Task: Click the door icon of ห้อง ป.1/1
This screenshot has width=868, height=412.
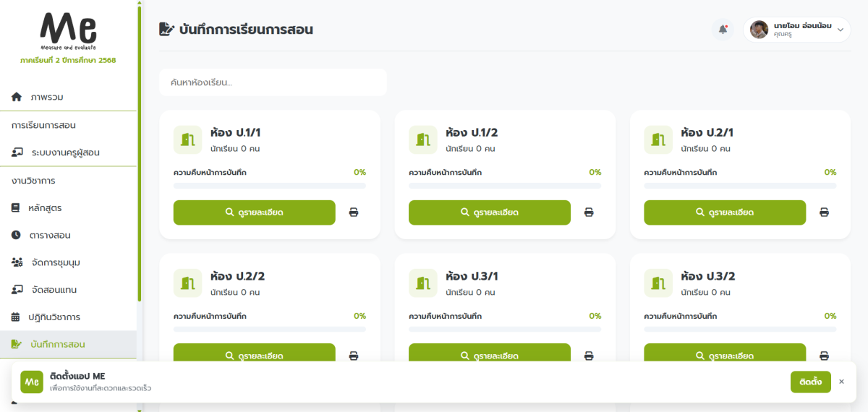Action: 187,140
